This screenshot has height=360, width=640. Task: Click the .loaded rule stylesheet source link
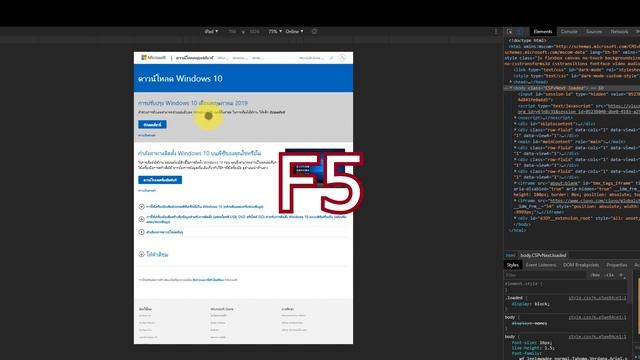[x=597, y=298]
